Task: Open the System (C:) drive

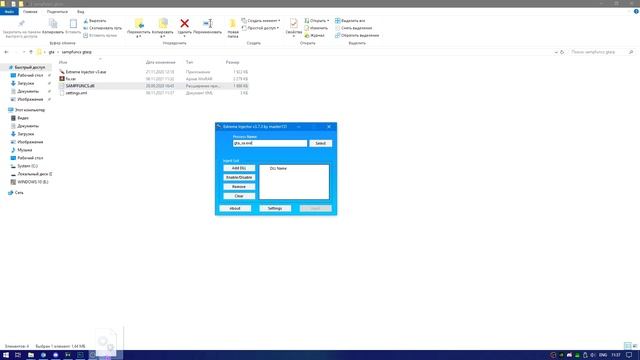Action: point(27,166)
